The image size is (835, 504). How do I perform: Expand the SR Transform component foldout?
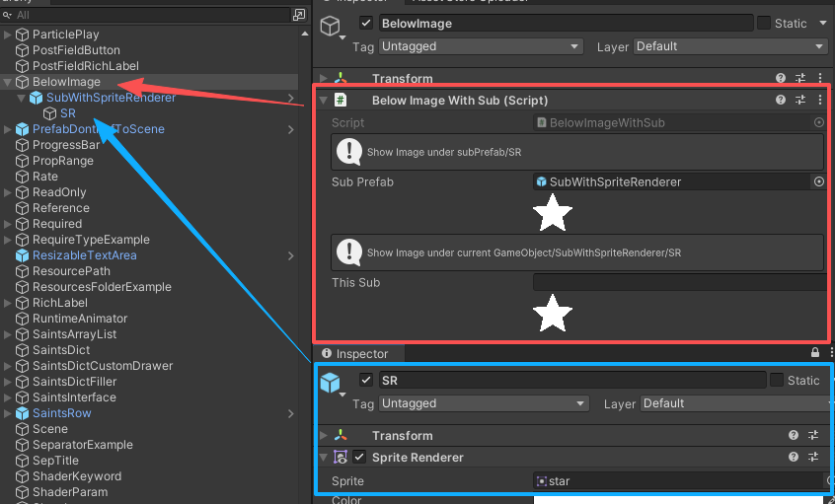coord(324,435)
